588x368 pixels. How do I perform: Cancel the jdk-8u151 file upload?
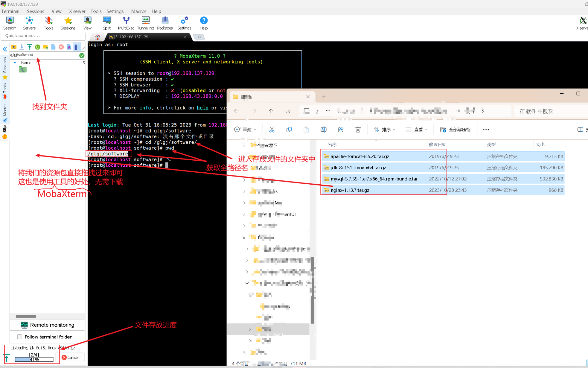tap(71, 357)
